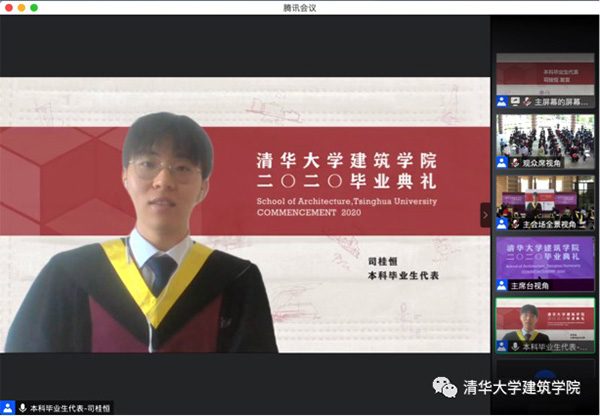
Task: Click the muted microphone icon beside 主屏幕的屏幕
Action: [527, 102]
